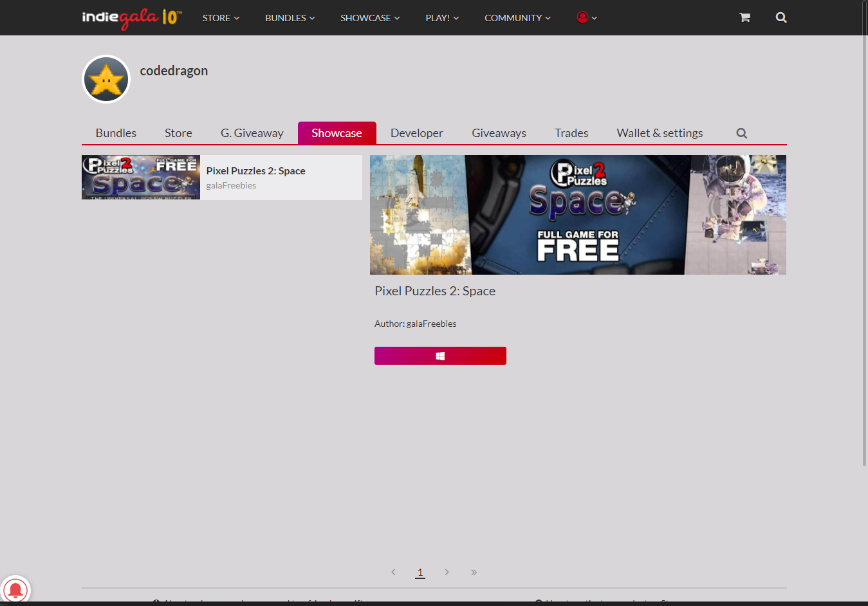Switch to the Giveaways tab

point(499,133)
